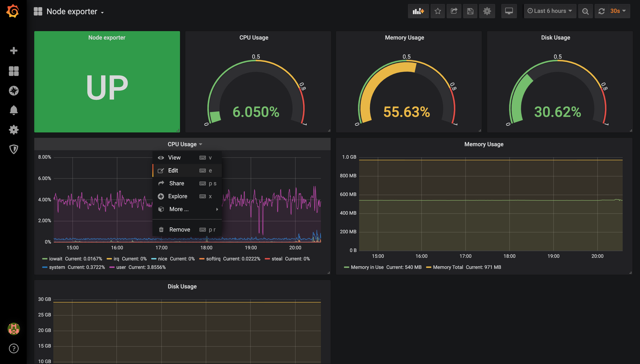
Task: Click the 6.050% CPU gauge value
Action: (x=256, y=112)
